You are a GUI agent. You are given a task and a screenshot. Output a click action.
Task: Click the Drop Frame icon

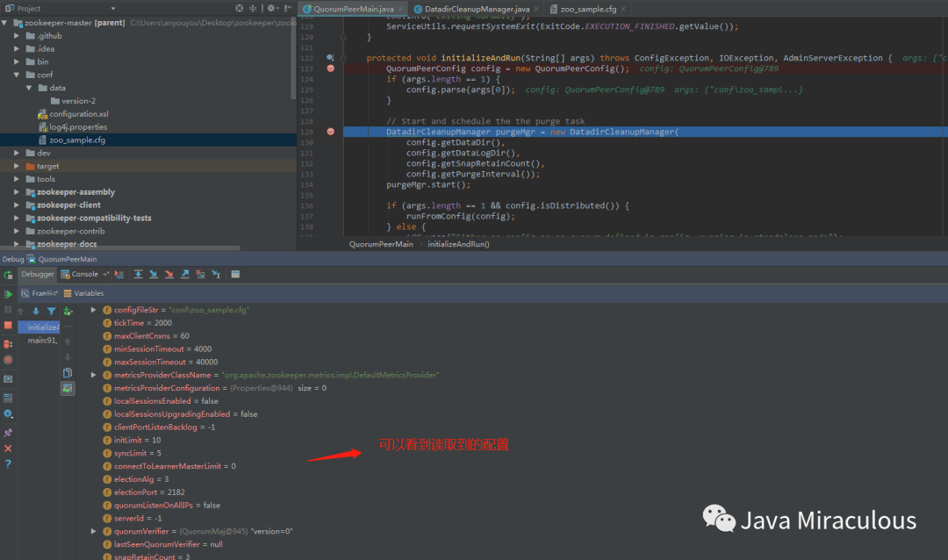(200, 275)
